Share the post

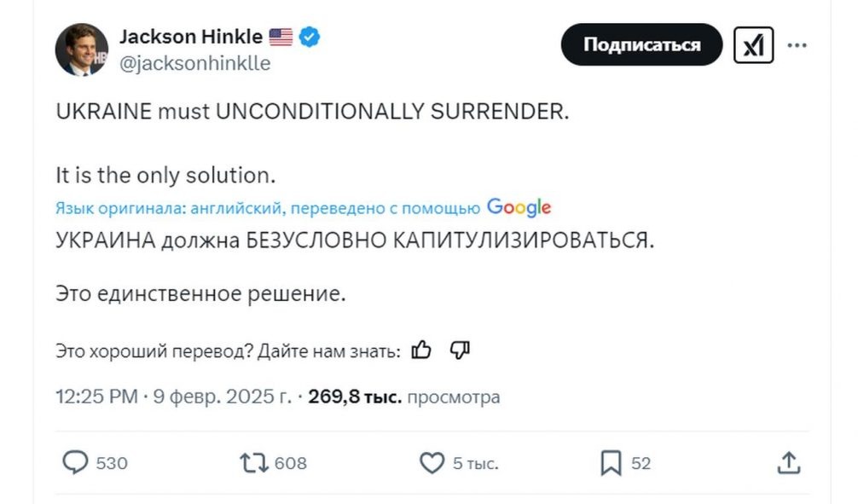click(x=789, y=463)
